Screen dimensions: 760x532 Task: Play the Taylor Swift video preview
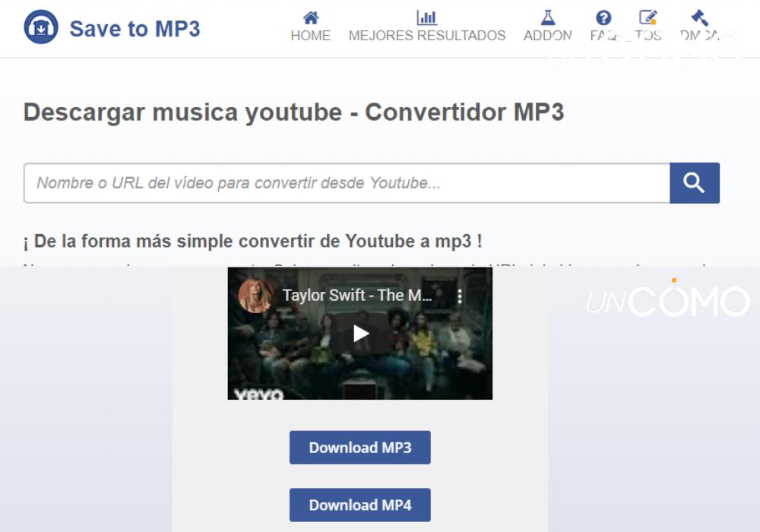(360, 333)
